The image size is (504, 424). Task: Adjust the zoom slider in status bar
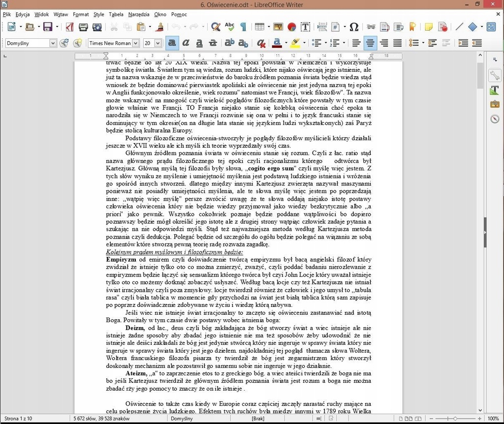pos(455,419)
